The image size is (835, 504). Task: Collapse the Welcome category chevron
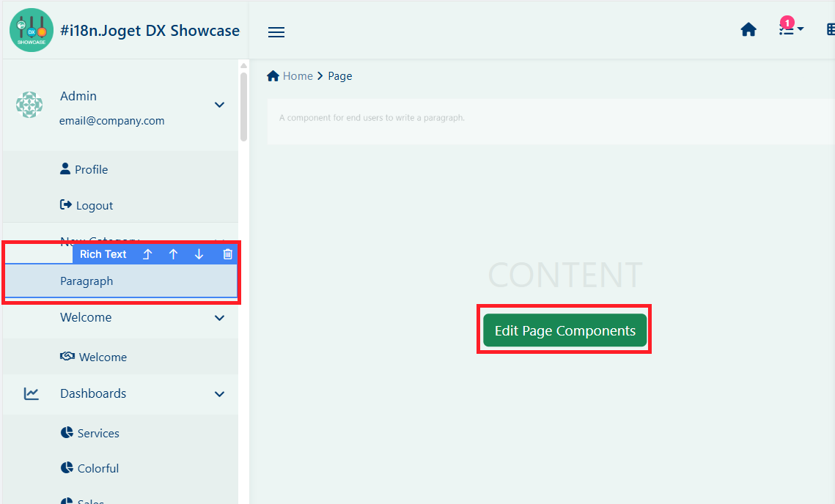[219, 318]
